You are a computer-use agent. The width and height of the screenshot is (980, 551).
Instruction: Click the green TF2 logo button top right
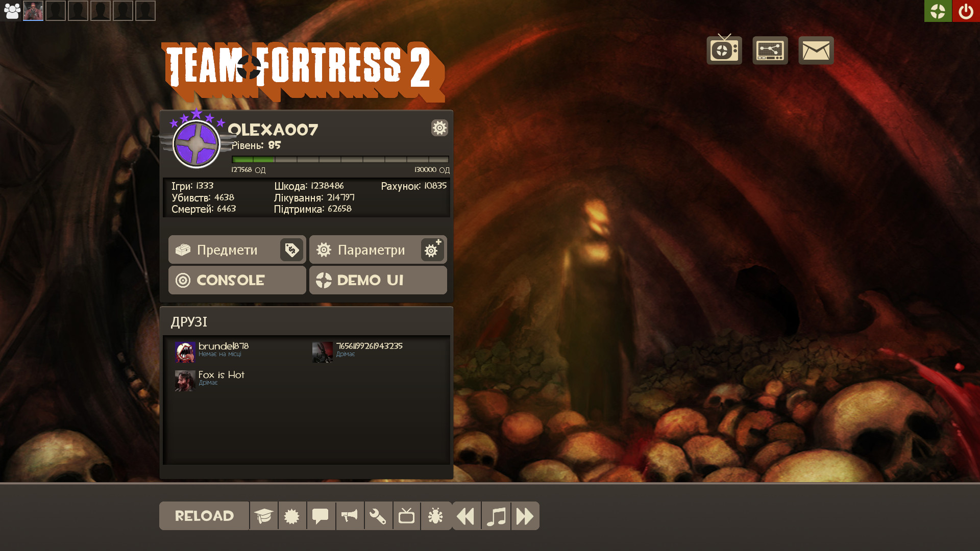click(x=938, y=11)
